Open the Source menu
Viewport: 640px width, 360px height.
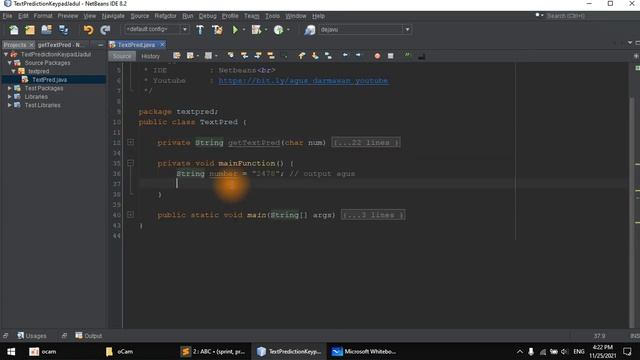[x=140, y=16]
